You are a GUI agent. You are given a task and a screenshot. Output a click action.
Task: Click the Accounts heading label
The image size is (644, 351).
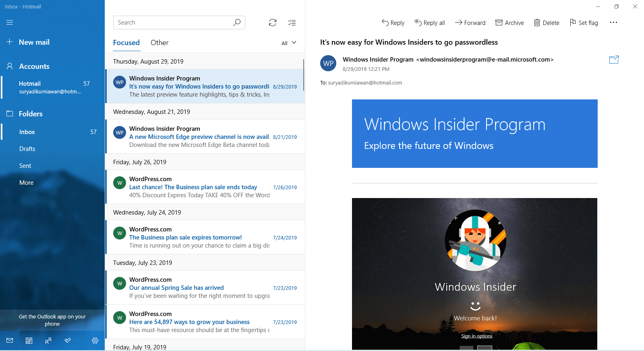34,66
